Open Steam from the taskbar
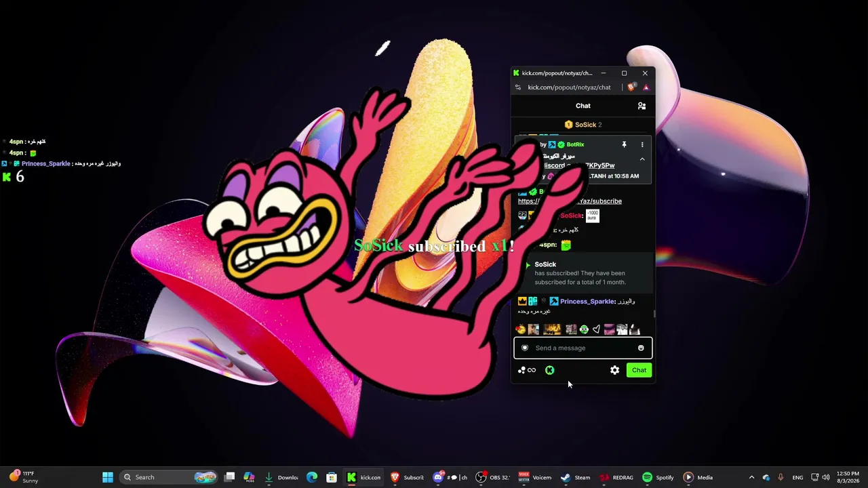The height and width of the screenshot is (488, 868). tap(576, 477)
